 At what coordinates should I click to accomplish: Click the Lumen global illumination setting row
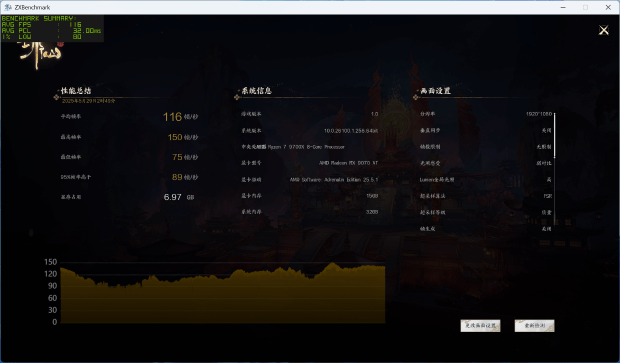pyautogui.click(x=486, y=180)
